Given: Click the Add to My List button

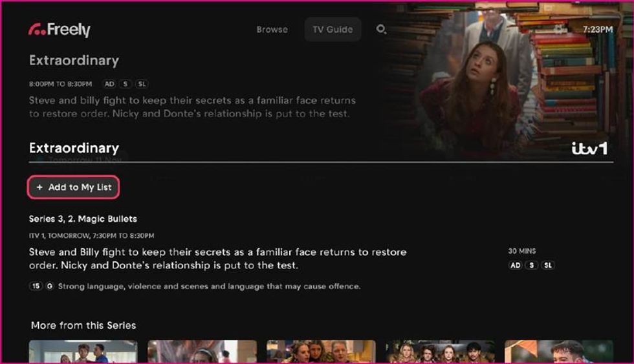Looking at the screenshot, I should (x=73, y=187).
